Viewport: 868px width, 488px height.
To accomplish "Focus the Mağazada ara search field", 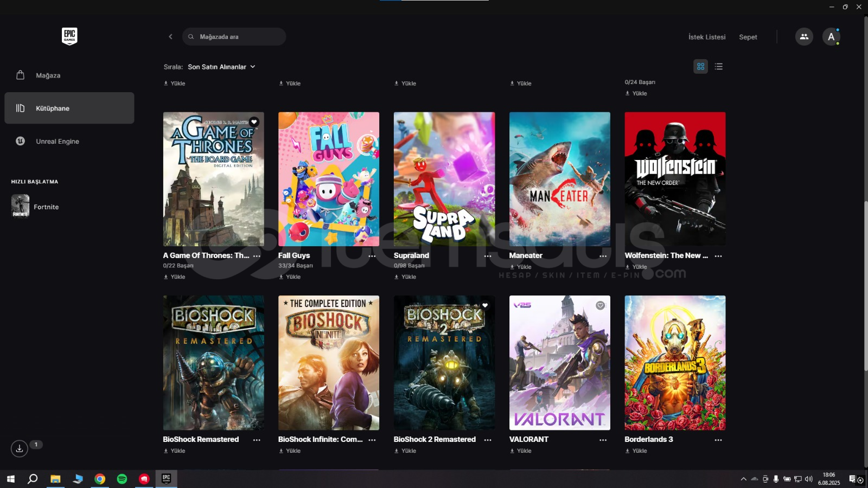I will [234, 37].
